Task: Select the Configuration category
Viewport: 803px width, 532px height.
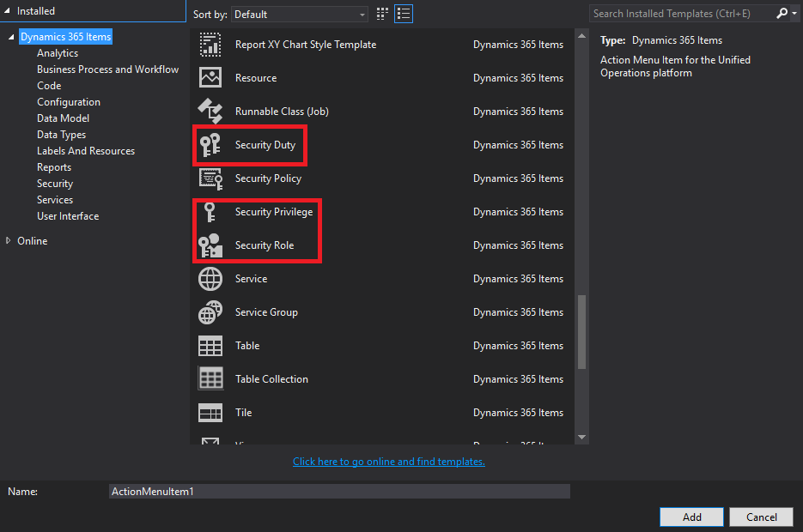Action: coord(69,102)
